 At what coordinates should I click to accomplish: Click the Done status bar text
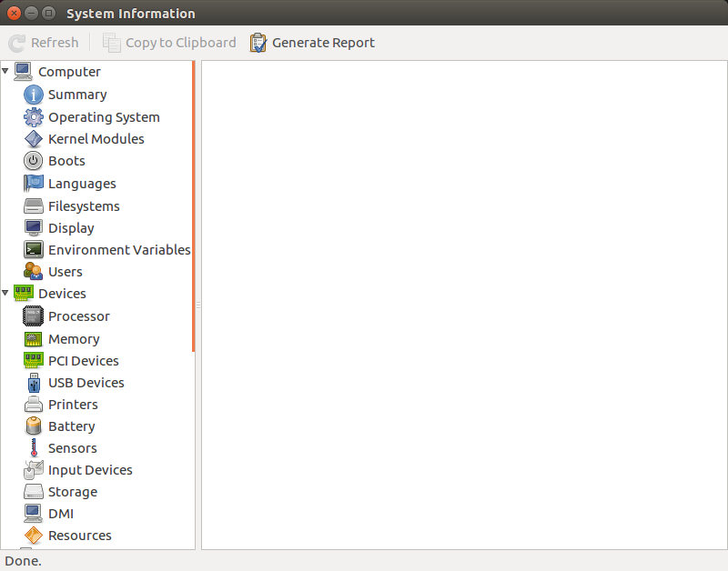coord(24,561)
